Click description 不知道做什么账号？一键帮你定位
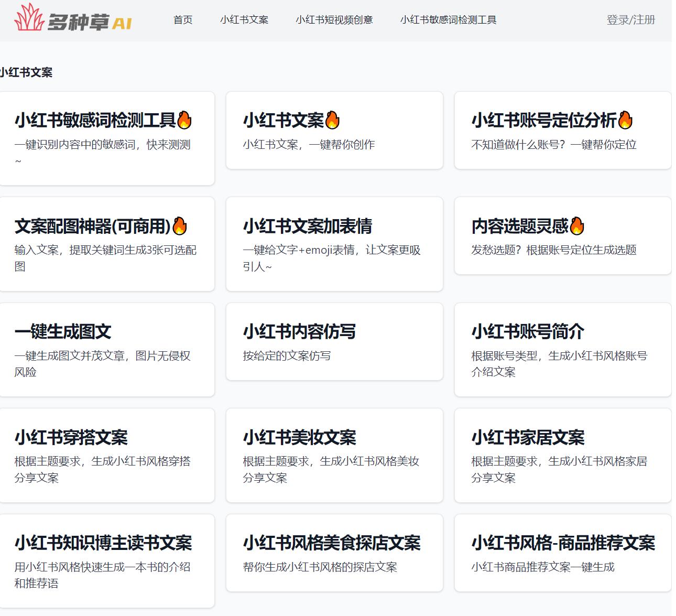This screenshot has height=616, width=676. [x=554, y=145]
